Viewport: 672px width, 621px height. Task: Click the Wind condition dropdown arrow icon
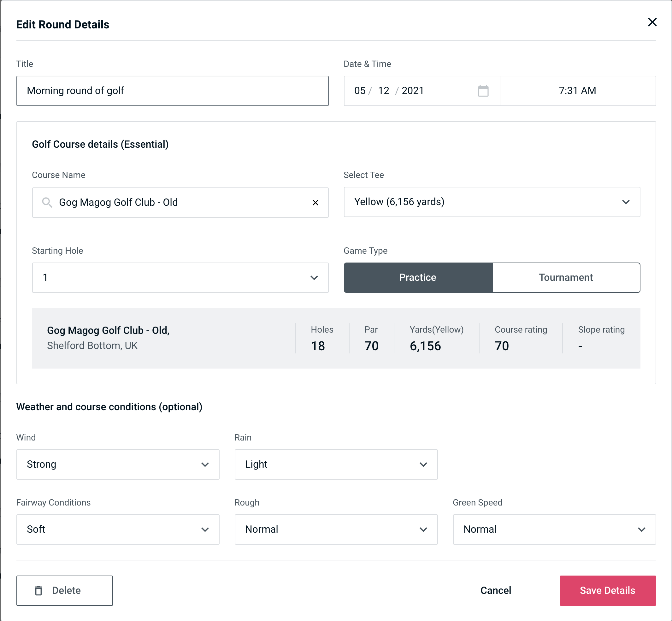tap(206, 464)
